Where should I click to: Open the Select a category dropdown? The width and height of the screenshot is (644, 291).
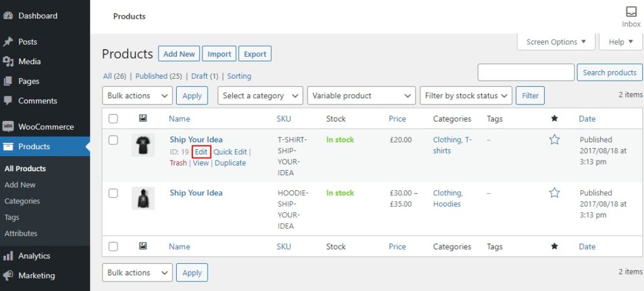[x=260, y=96]
